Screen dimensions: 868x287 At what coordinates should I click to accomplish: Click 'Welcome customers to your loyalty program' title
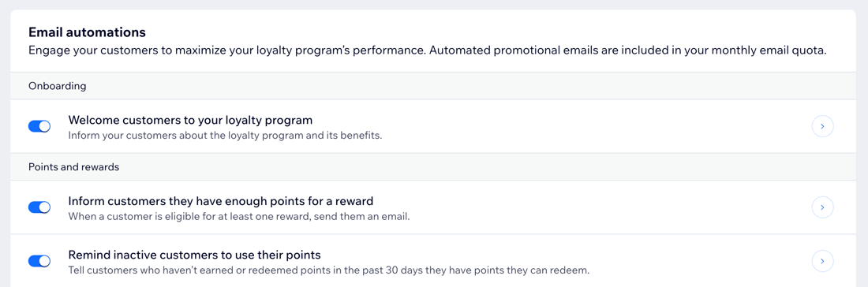(x=190, y=119)
